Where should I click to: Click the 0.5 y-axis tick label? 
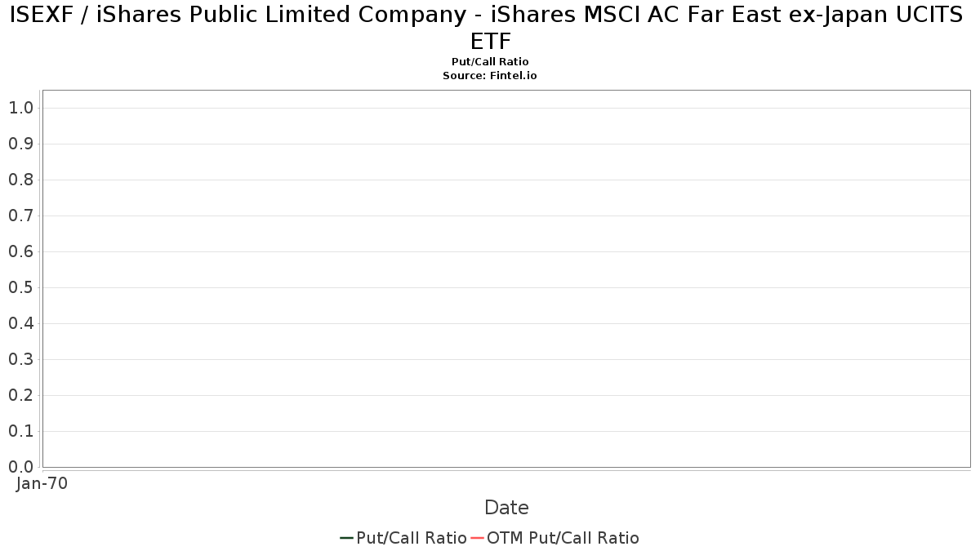pos(20,287)
